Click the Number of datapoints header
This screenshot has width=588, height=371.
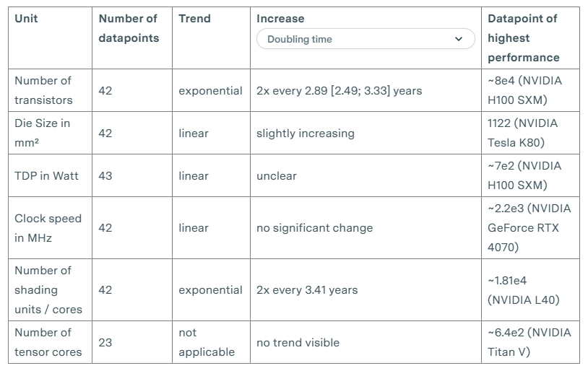tap(129, 28)
